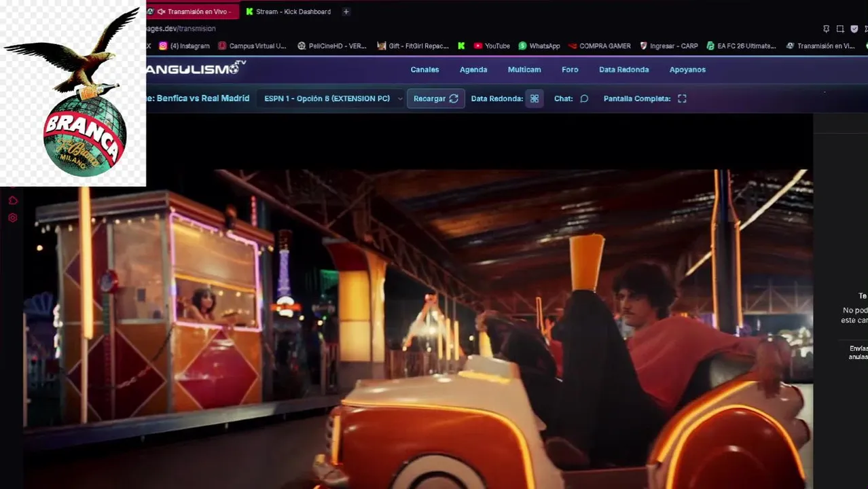Open the Campus Virtual bookmark
Screen dimensions: 868x489
[252, 46]
